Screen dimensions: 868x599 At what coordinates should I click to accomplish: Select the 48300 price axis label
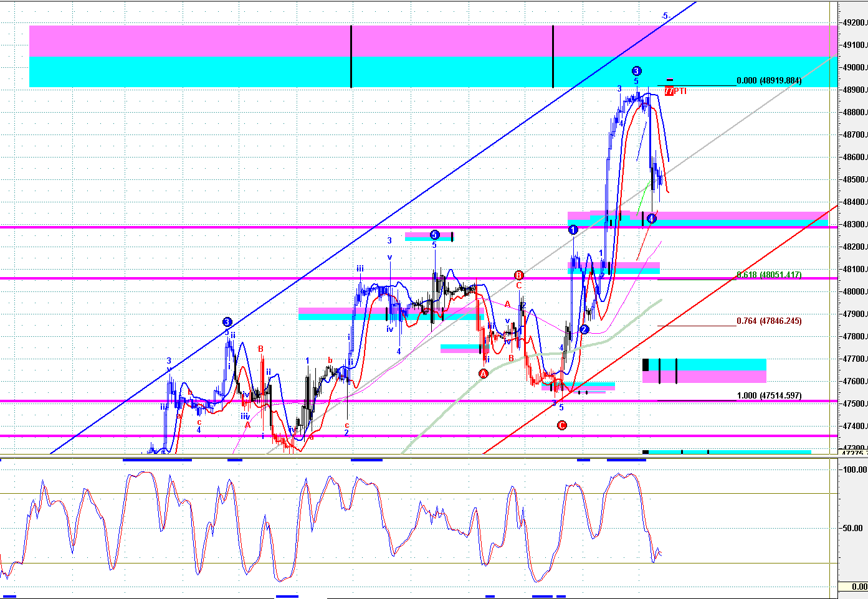855,225
